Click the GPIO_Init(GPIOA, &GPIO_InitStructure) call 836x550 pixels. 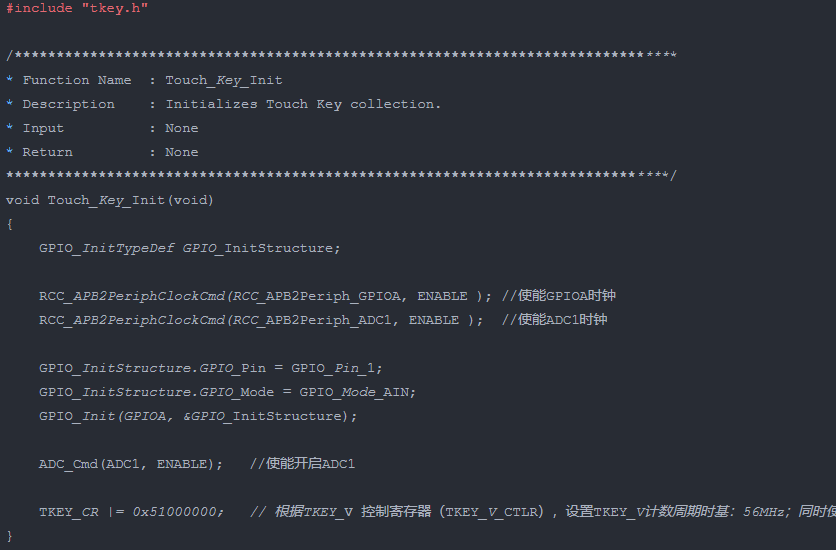coord(198,416)
